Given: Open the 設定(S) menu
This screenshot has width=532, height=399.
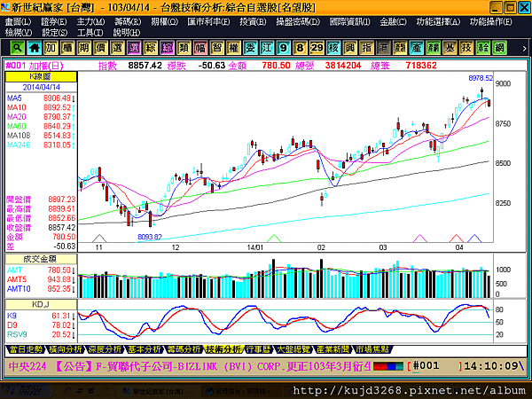Looking at the screenshot, I should pyautogui.click(x=54, y=33).
